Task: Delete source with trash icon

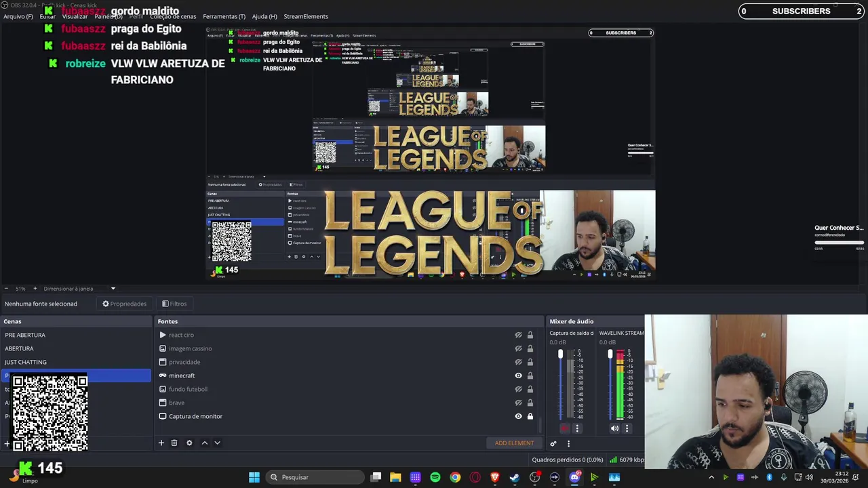Action: pos(174,443)
